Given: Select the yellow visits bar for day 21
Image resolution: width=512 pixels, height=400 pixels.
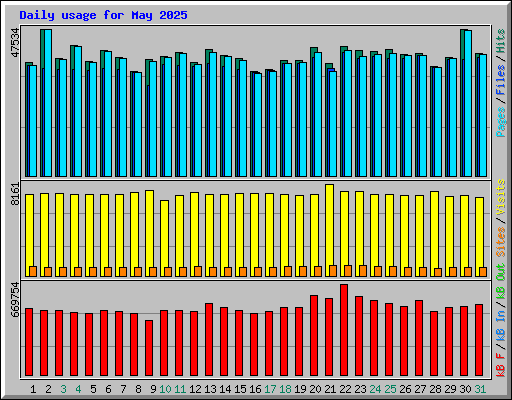Looking at the screenshot, I should click(329, 230).
